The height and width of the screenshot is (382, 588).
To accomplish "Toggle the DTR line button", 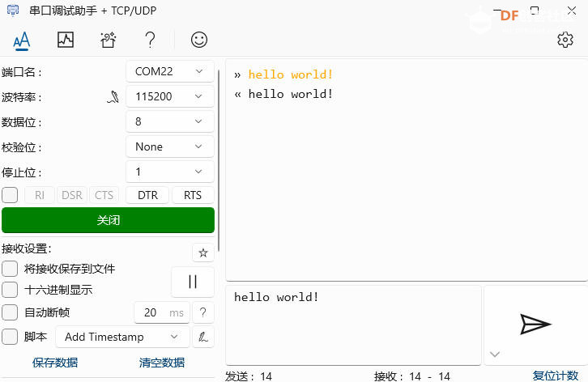I will 147,195.
